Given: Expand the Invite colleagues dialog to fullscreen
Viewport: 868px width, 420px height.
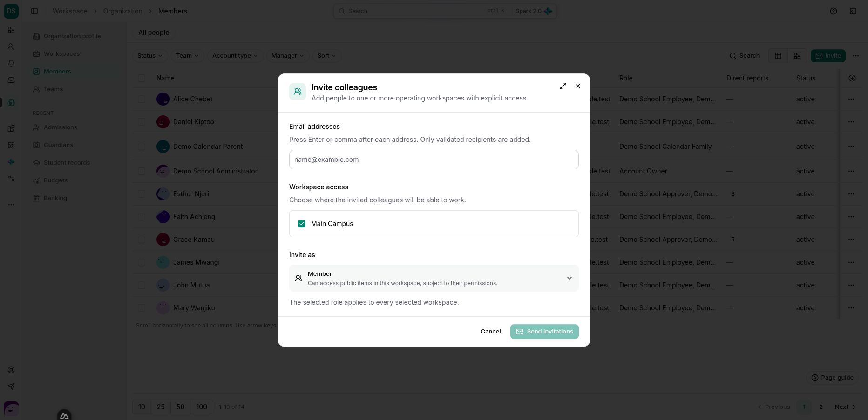Looking at the screenshot, I should click(x=563, y=86).
